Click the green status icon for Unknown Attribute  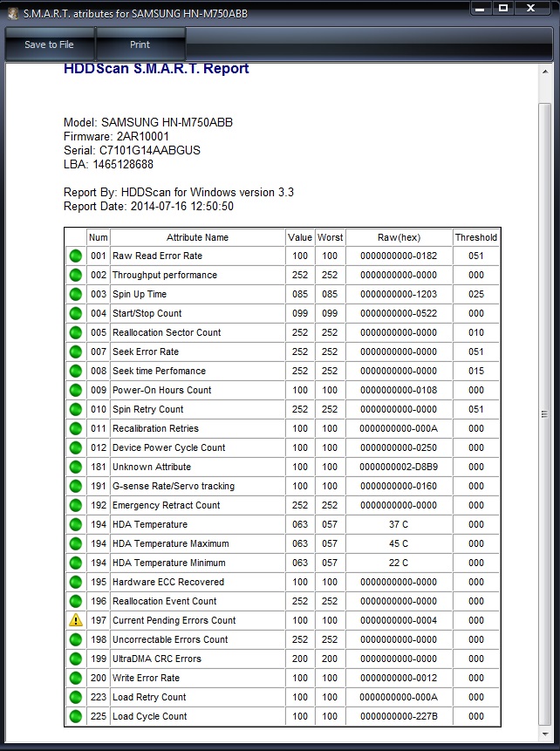click(x=76, y=467)
